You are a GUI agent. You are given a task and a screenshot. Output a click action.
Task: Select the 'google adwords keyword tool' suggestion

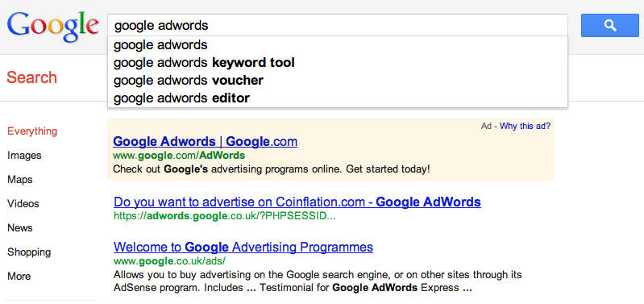pos(338,63)
